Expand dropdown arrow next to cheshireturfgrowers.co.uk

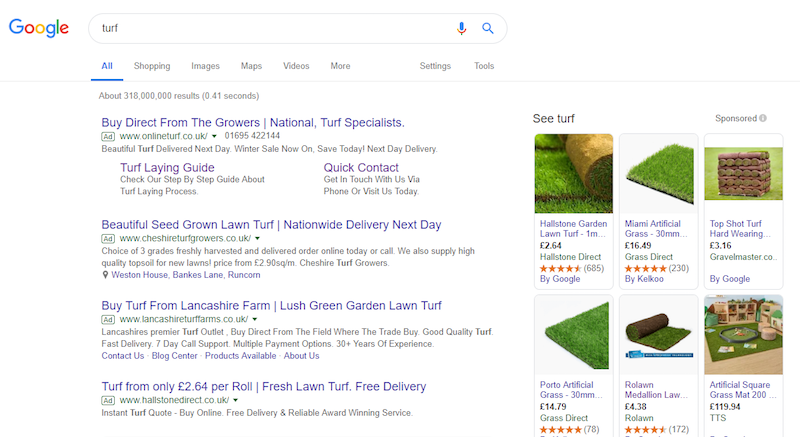coord(257,239)
